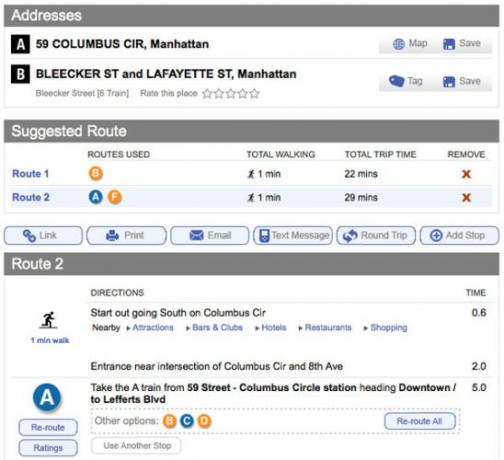Screen dimensions: 504x460
Task: Save the 59 Columbus Cir address
Action: click(x=462, y=43)
